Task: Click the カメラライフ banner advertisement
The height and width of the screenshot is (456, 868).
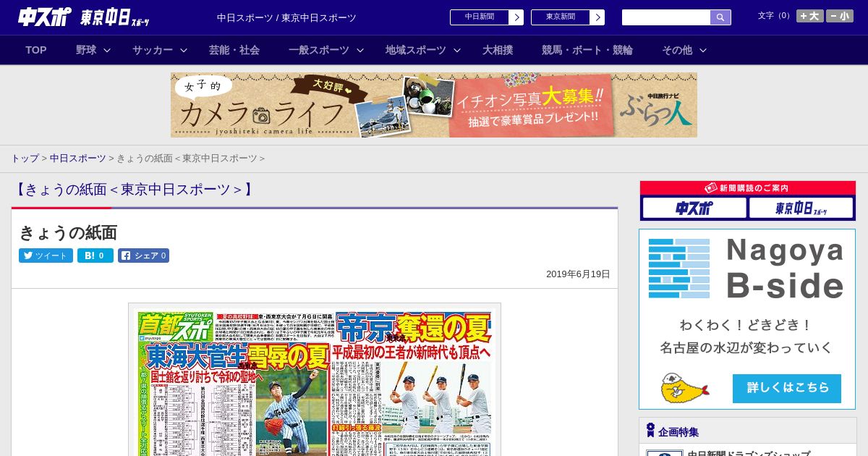Action: tap(434, 105)
